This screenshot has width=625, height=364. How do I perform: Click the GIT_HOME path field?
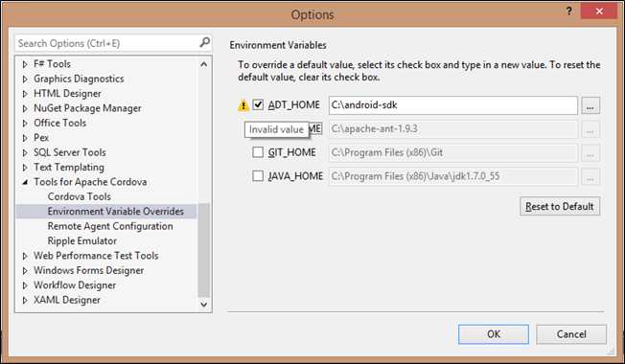tap(453, 152)
